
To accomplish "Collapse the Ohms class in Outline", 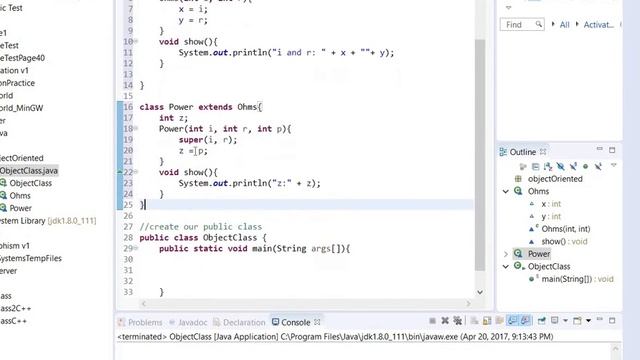I will (x=506, y=191).
